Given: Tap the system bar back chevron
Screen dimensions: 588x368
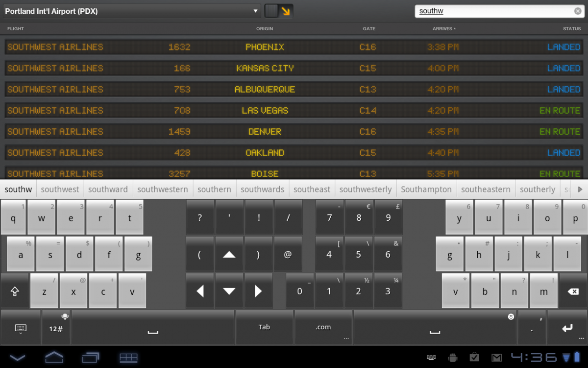Looking at the screenshot, I should tap(18, 357).
